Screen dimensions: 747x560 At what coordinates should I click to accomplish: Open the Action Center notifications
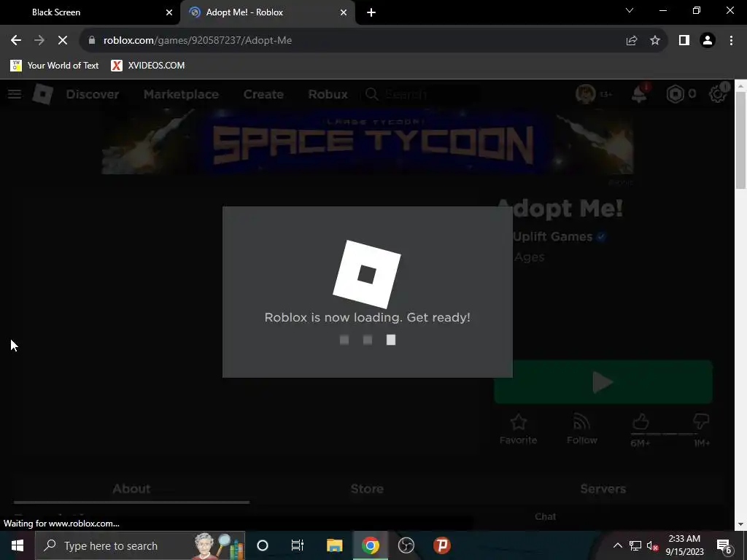point(724,545)
